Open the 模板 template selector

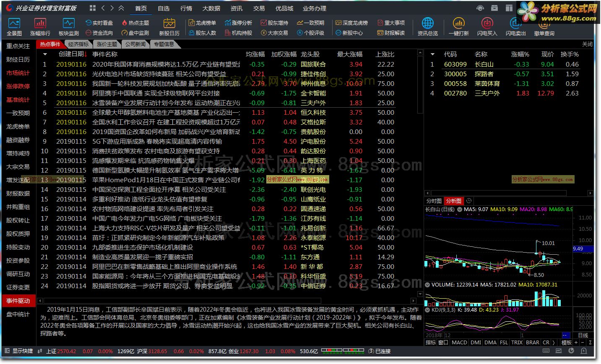click(567, 342)
